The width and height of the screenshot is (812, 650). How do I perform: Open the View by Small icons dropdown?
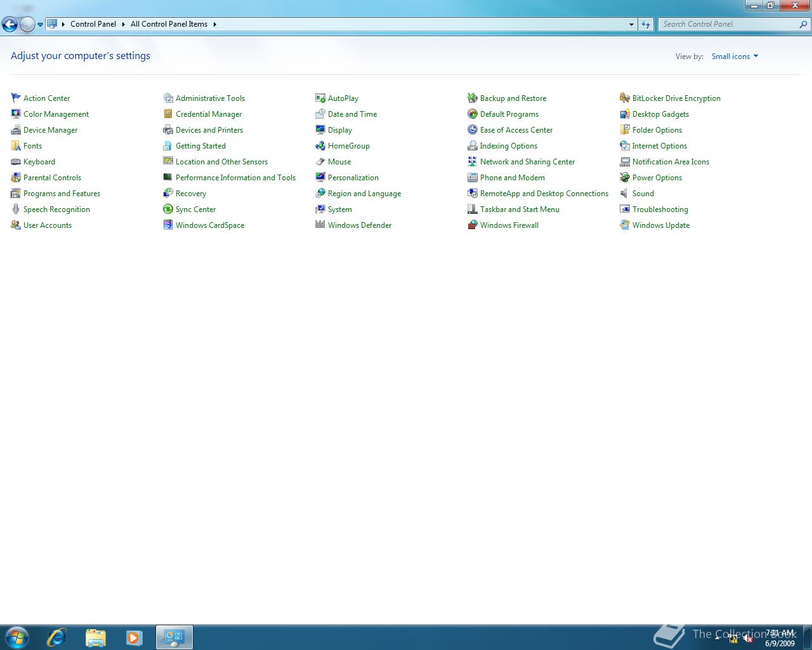click(735, 56)
